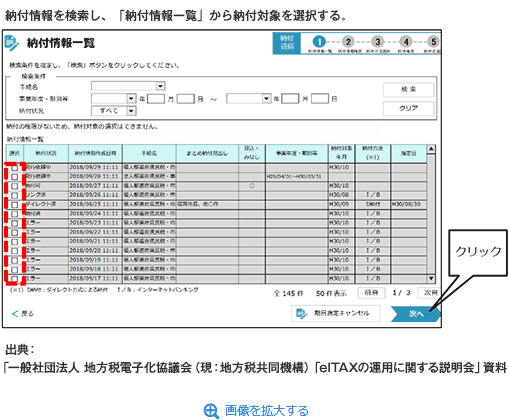Select エラー row dated 2018/09/22 checkbox

coord(14,232)
